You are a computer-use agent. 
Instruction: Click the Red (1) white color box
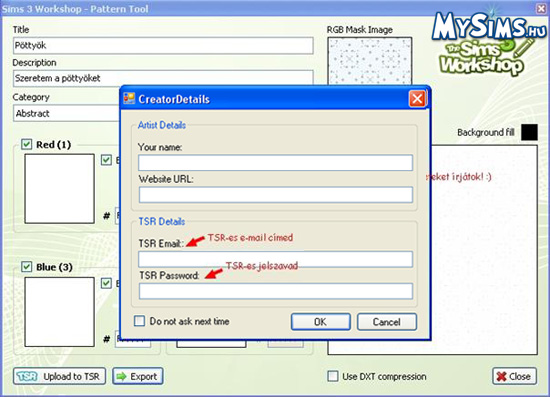click(59, 188)
